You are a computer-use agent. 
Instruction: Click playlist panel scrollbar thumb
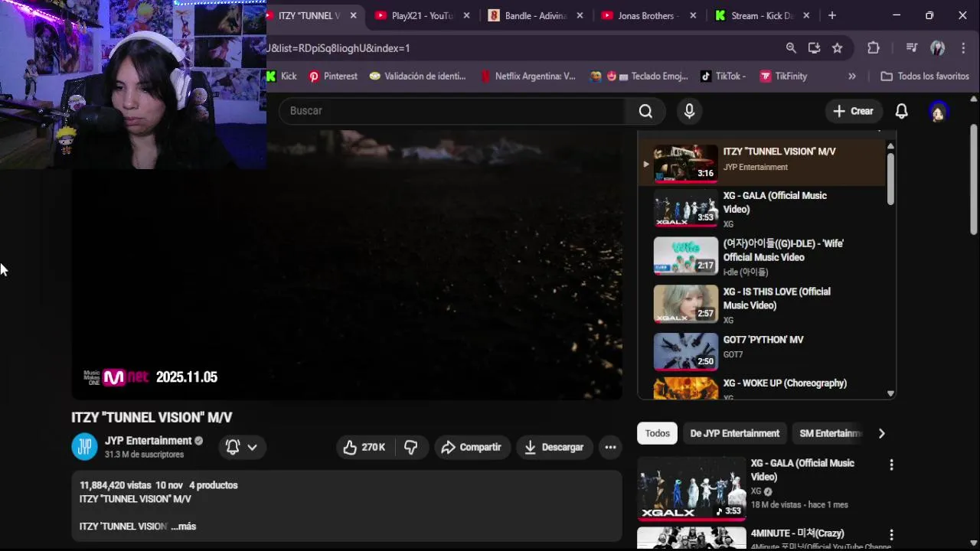click(x=890, y=179)
